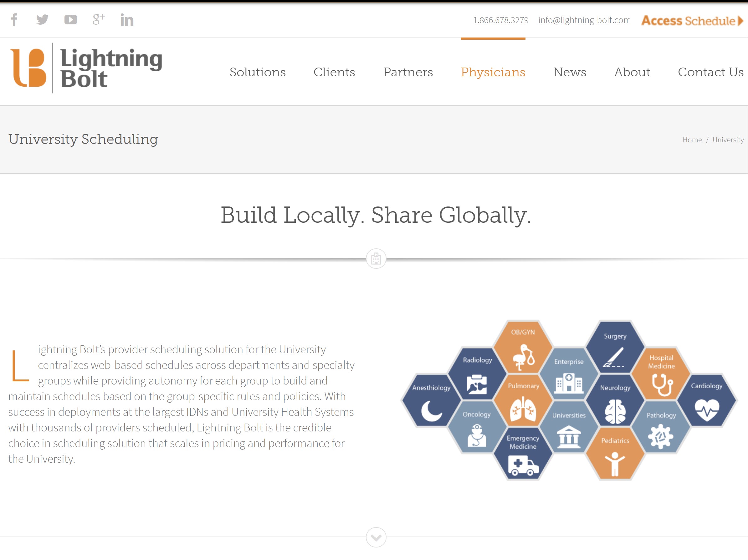748x560 pixels.
Task: Open the Facebook social icon
Action: pyautogui.click(x=14, y=20)
